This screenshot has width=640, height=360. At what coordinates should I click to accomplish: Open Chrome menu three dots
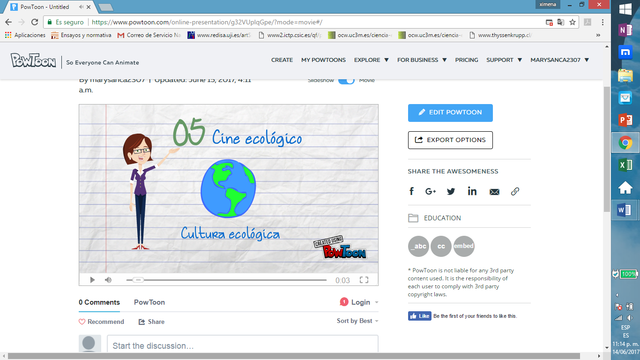[x=602, y=22]
